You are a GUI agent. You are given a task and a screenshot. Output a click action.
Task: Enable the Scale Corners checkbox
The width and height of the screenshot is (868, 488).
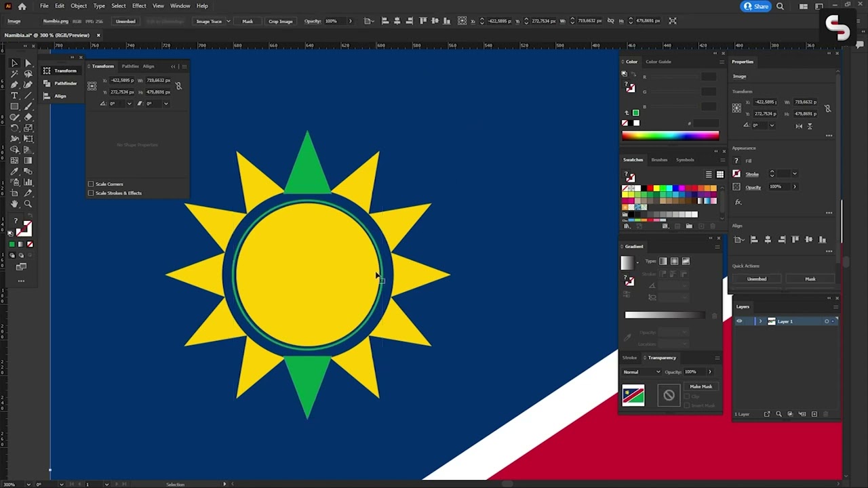(91, 184)
